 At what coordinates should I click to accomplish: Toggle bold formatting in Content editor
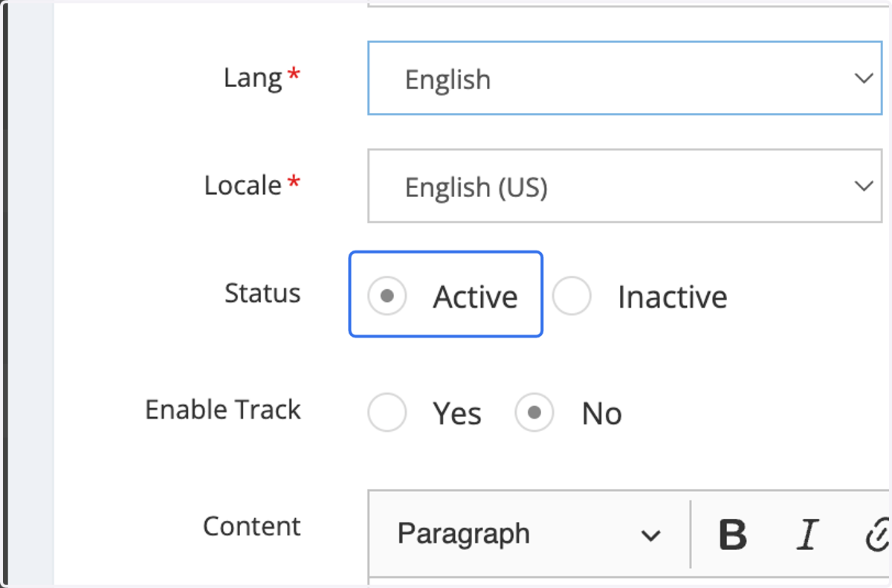point(733,534)
